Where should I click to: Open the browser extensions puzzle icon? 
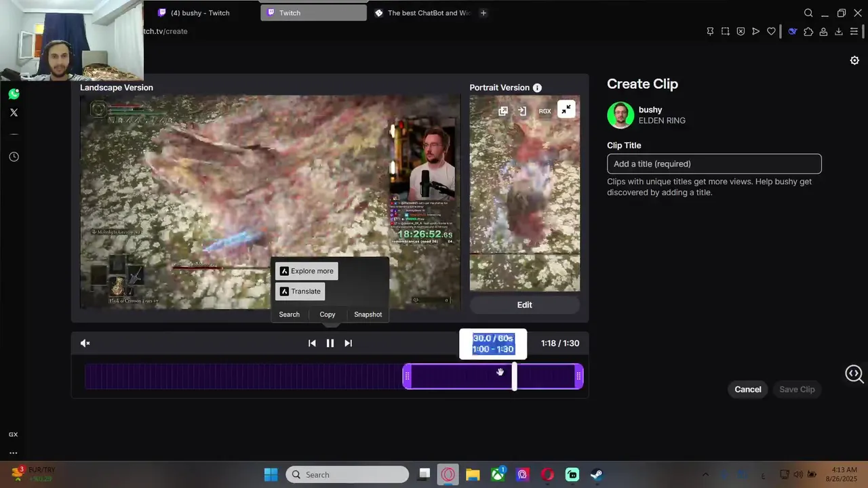808,31
